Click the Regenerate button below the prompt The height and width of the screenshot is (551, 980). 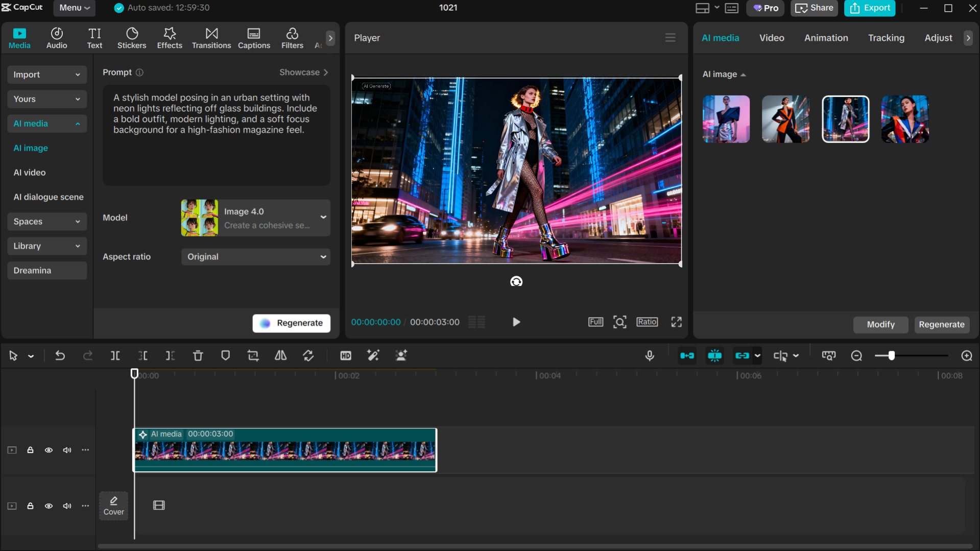(291, 323)
